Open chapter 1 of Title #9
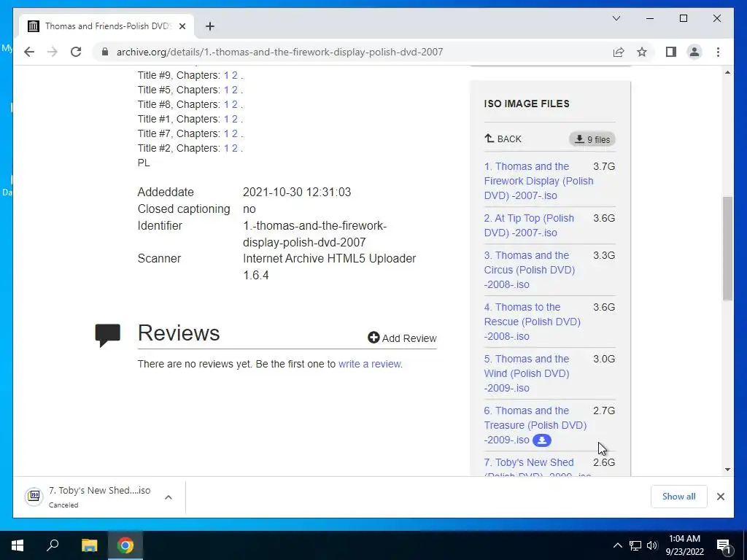Screen dimensions: 747x560 (226, 75)
